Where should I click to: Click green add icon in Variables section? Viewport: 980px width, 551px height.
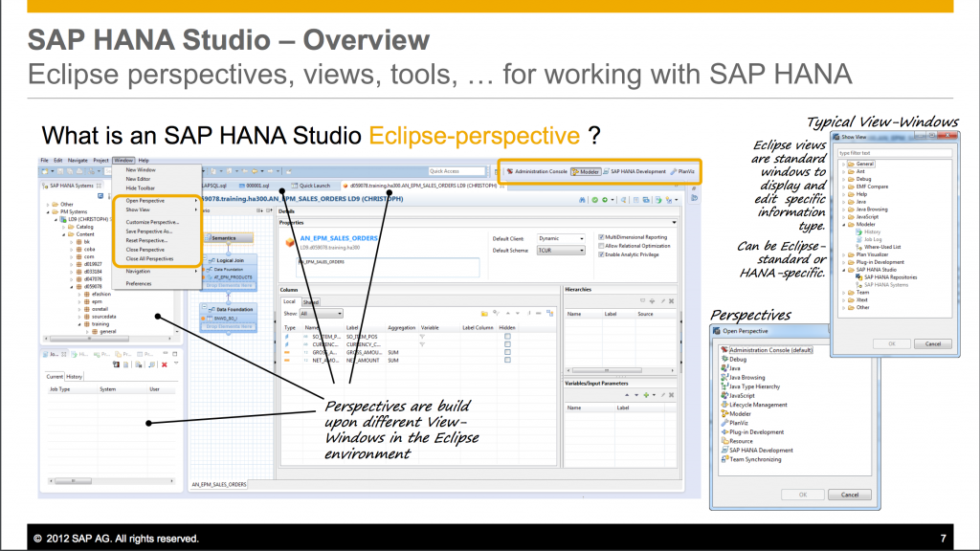646,395
